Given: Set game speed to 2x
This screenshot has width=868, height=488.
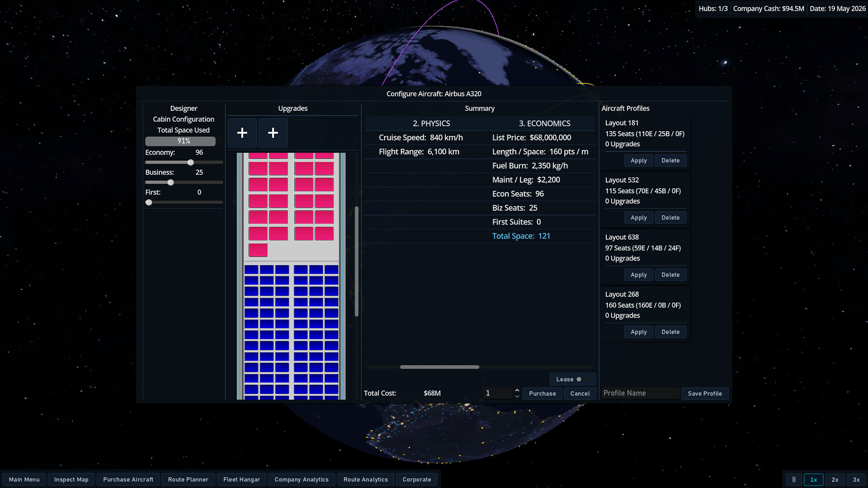Looking at the screenshot, I should point(835,479).
